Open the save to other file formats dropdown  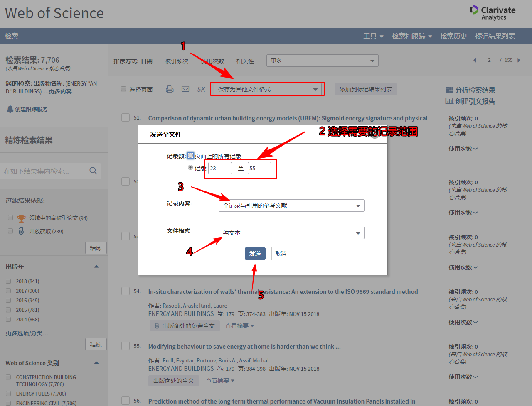268,89
